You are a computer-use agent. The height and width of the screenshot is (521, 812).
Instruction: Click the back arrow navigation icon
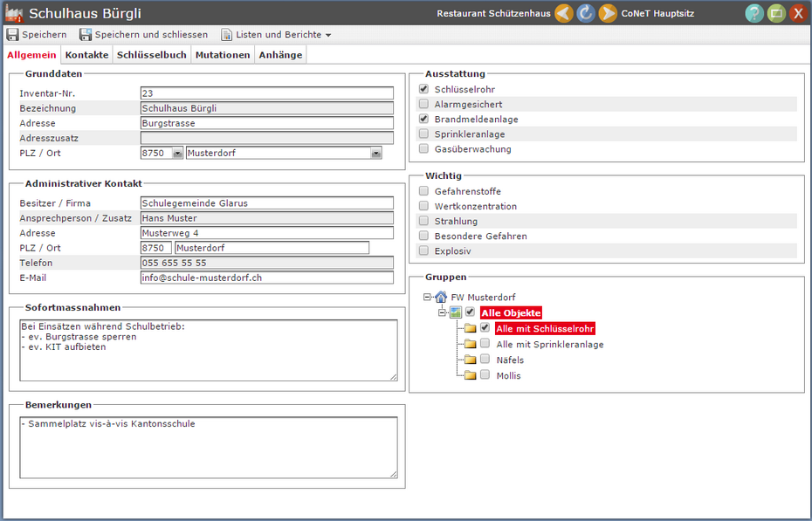click(x=564, y=13)
